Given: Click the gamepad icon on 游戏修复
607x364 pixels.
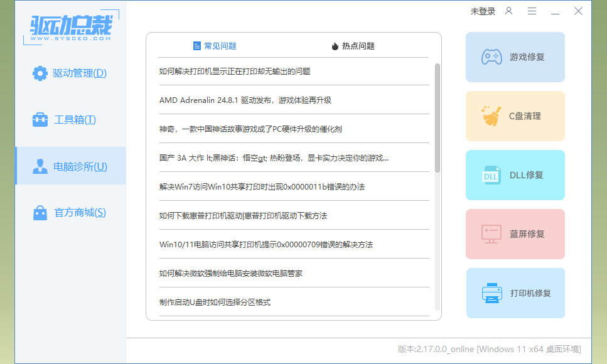Looking at the screenshot, I should click(491, 57).
